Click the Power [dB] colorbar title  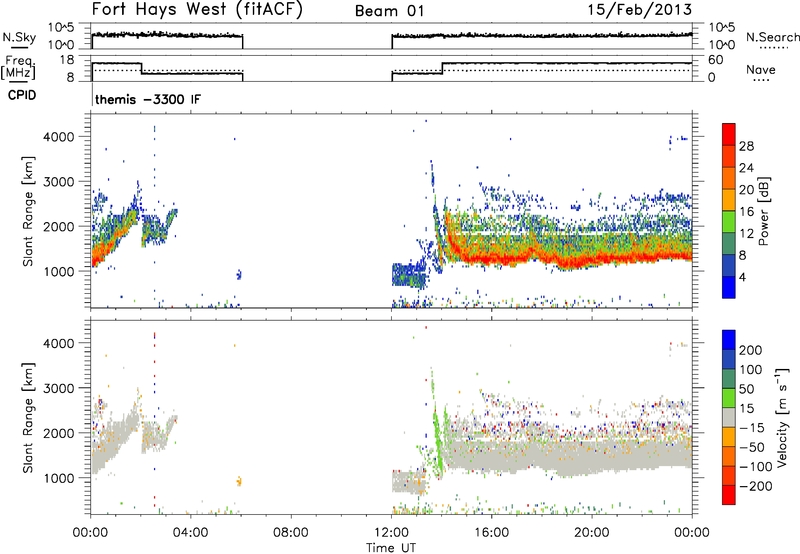tap(763, 211)
